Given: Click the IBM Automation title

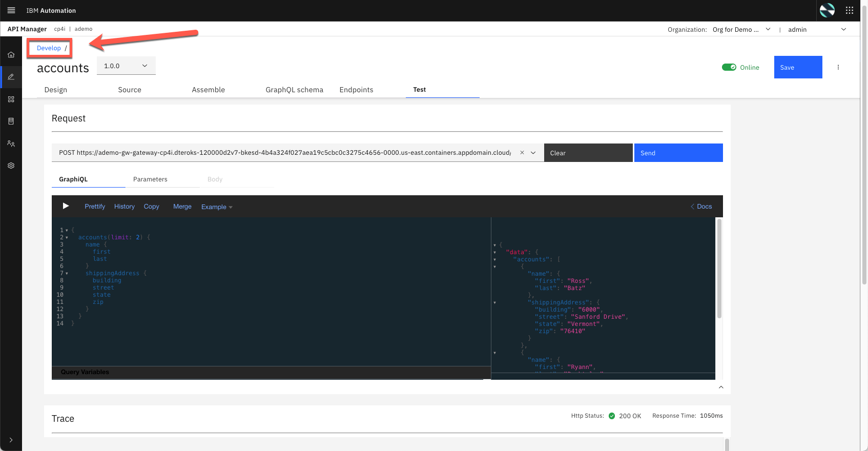Looking at the screenshot, I should coord(51,10).
